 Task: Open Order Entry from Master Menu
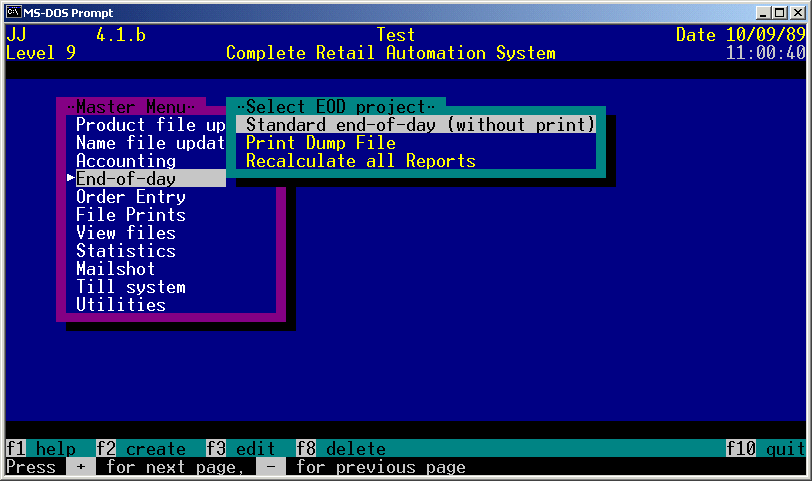pos(131,197)
